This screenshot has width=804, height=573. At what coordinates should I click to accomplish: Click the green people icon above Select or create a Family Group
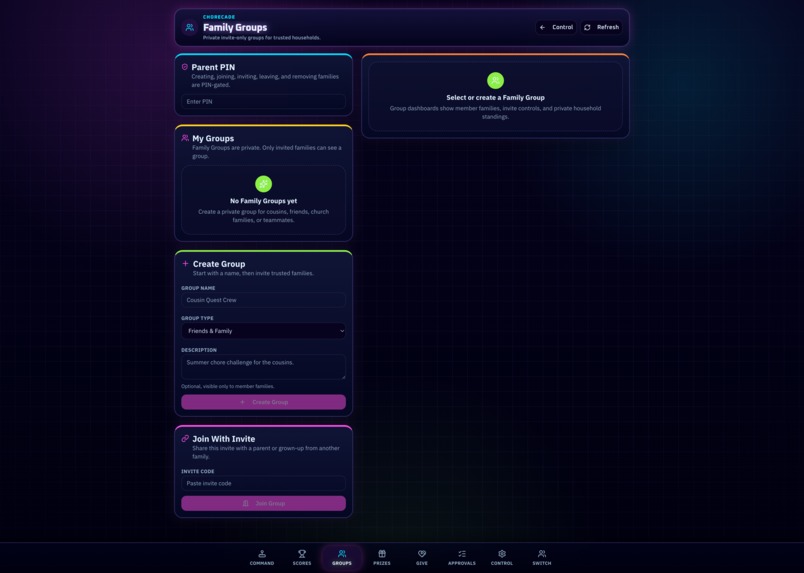tap(495, 81)
